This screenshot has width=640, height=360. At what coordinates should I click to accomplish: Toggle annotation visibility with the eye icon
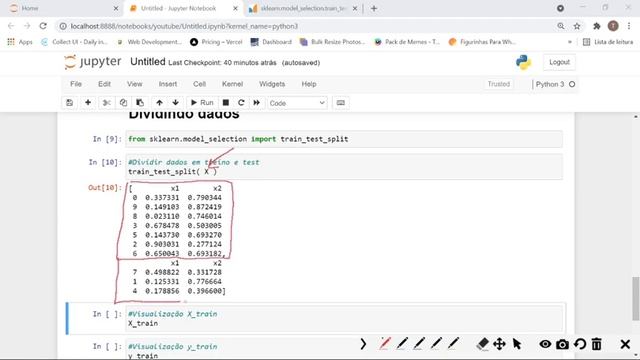point(545,344)
